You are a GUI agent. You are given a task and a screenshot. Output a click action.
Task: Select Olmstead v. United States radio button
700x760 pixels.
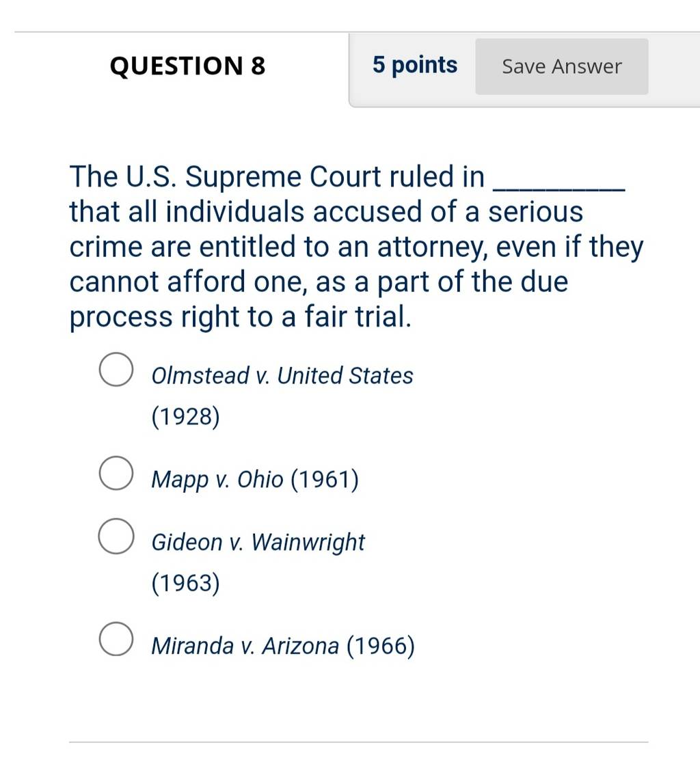point(116,369)
